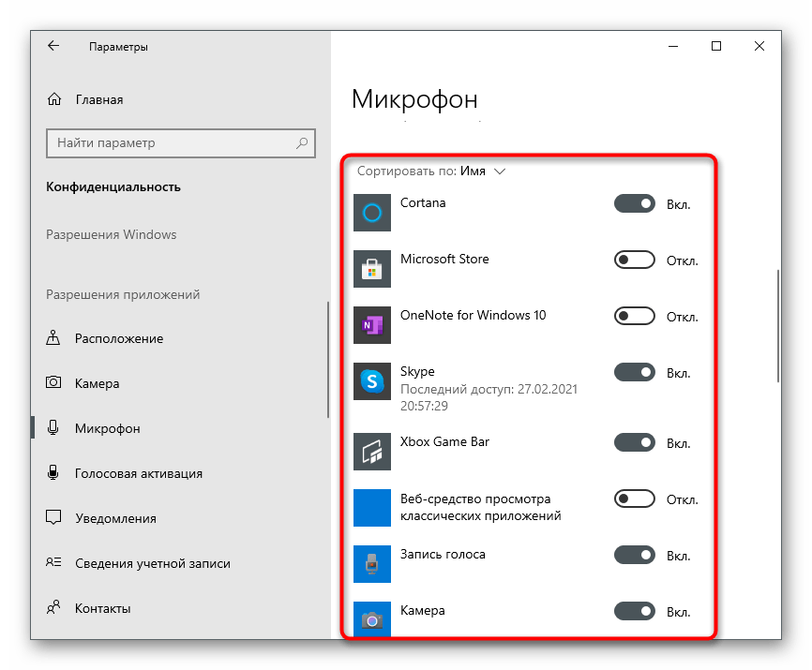Image resolution: width=812 pixels, height=670 pixels.
Task: Select Голосовая активация in sidebar
Action: [x=138, y=473]
